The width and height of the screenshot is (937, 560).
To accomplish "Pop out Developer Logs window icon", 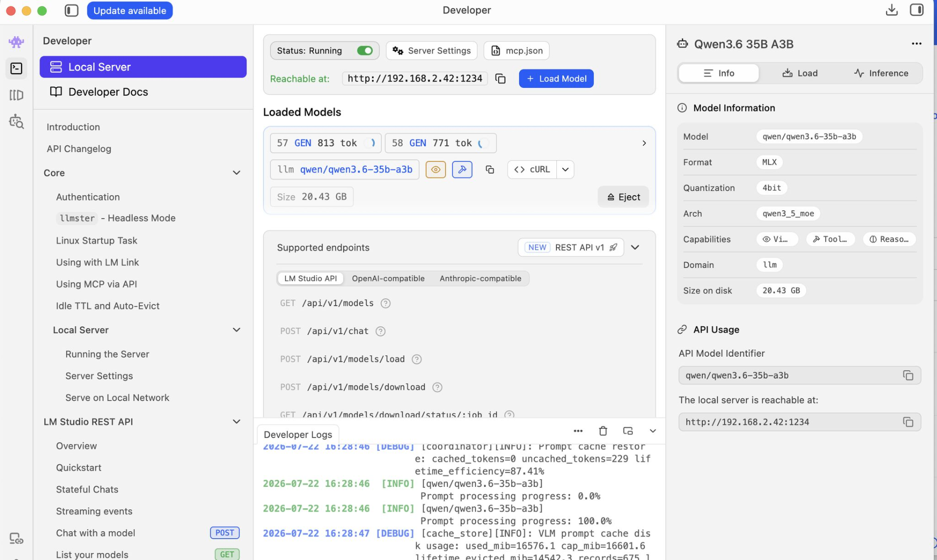I will click(x=628, y=431).
